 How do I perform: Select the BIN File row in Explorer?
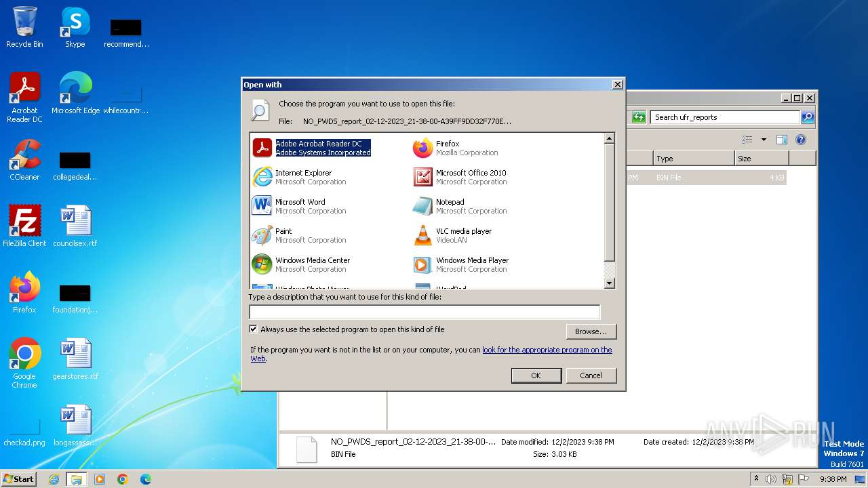click(x=705, y=178)
